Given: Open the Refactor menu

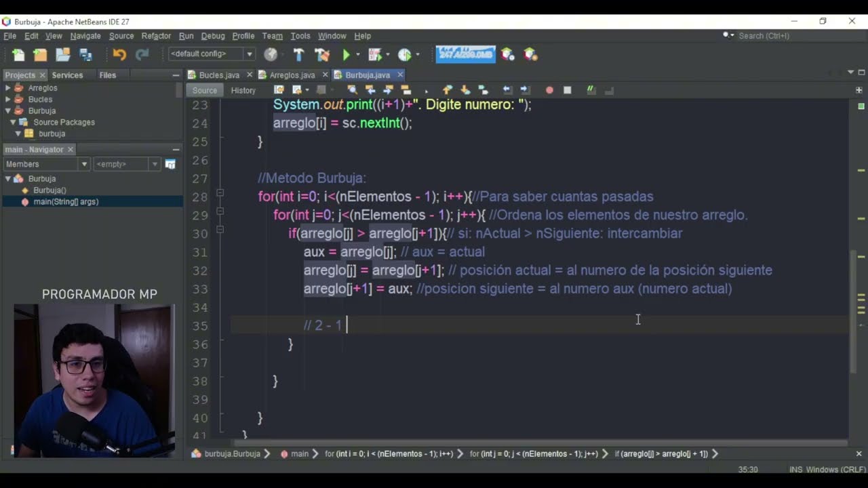Looking at the screenshot, I should click(156, 36).
